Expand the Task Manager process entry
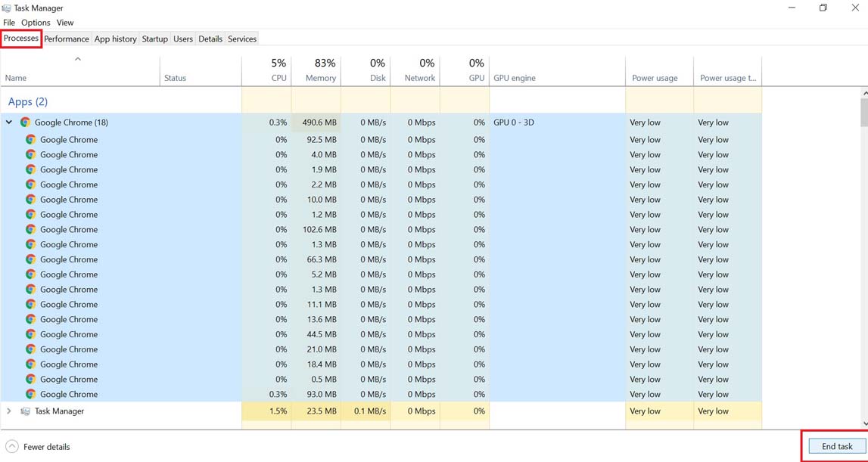The width and height of the screenshot is (868, 462). pos(9,411)
